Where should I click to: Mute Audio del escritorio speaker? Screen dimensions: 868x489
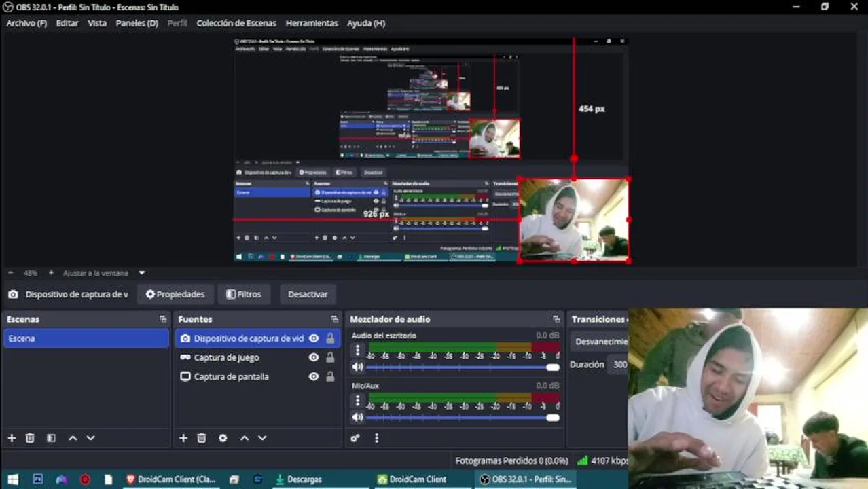point(358,367)
